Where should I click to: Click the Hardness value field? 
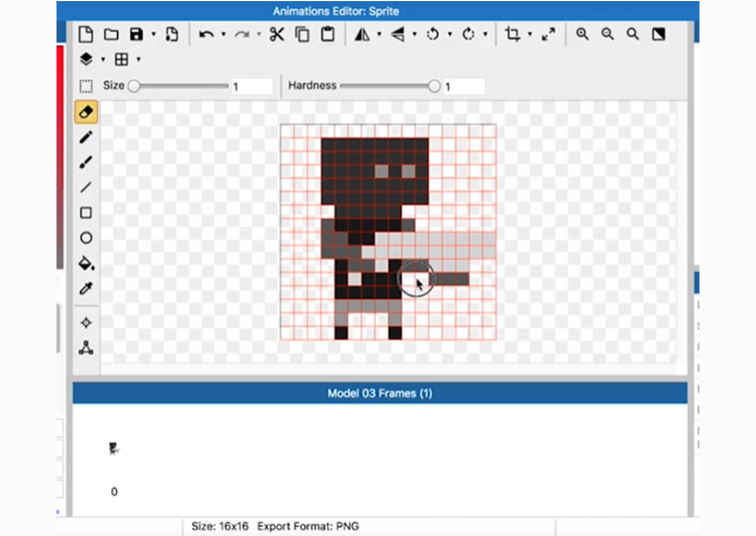pos(464,87)
